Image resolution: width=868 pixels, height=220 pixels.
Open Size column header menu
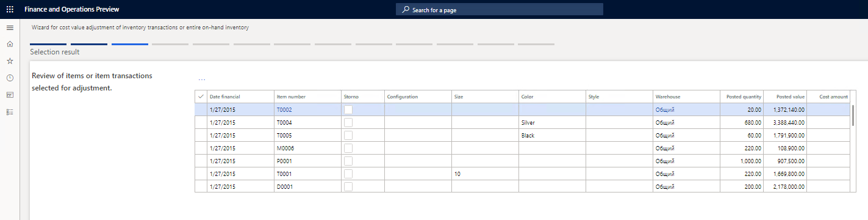point(484,97)
